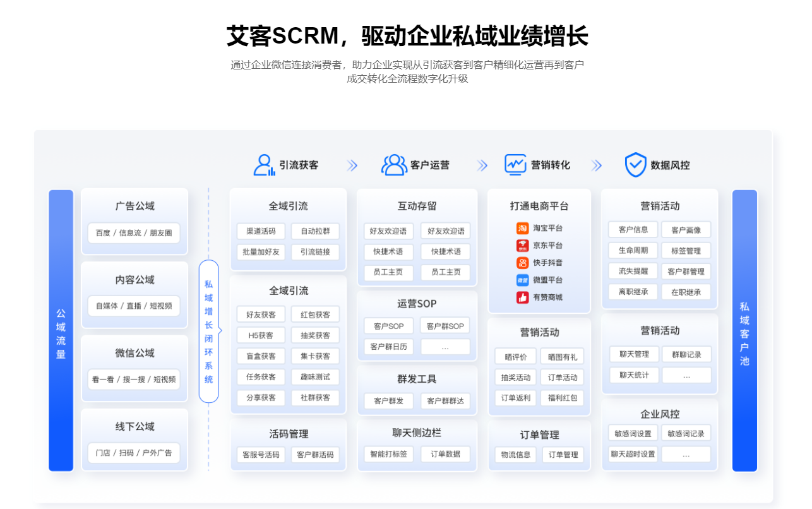Click the 营销转化 monitor chart icon

[x=515, y=165]
